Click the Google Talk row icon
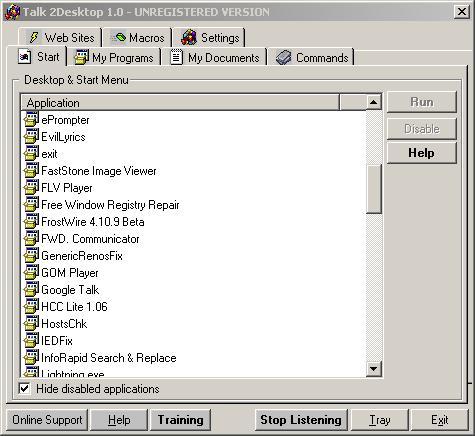The image size is (475, 436). pyautogui.click(x=31, y=289)
